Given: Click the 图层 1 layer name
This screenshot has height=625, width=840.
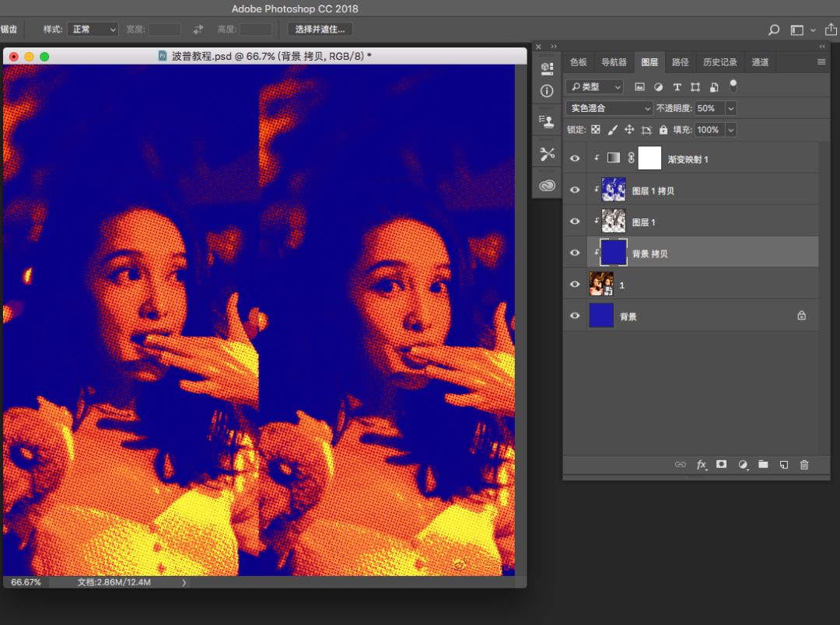Looking at the screenshot, I should pos(643,222).
